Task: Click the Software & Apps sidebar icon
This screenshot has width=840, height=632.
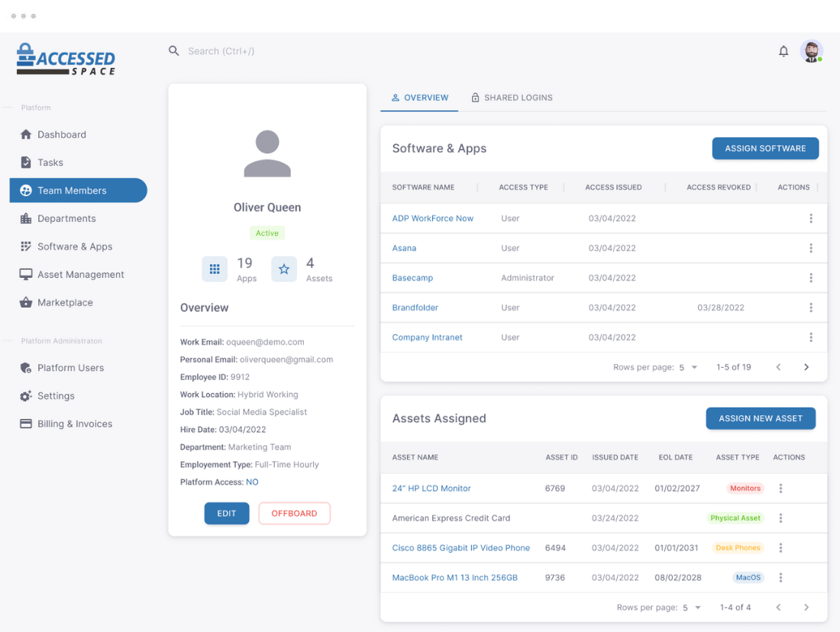Action: pos(26,247)
